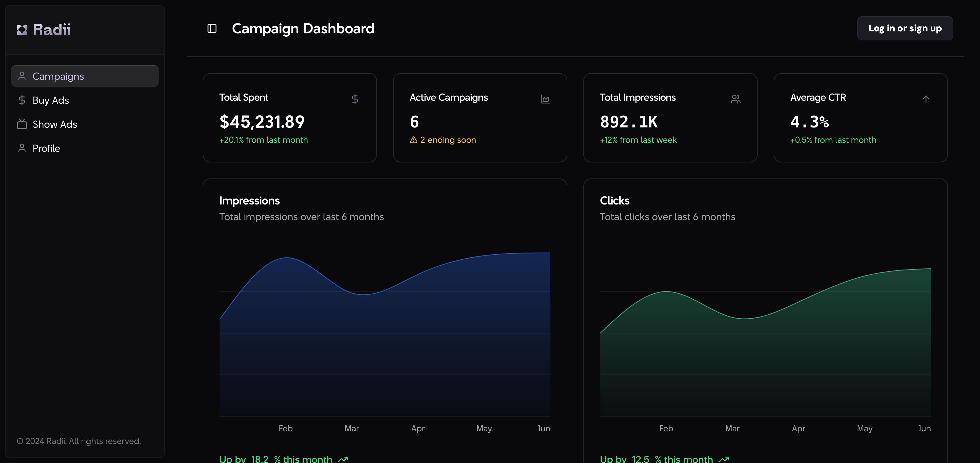
Task: Click +12% from last week text
Action: [638, 140]
